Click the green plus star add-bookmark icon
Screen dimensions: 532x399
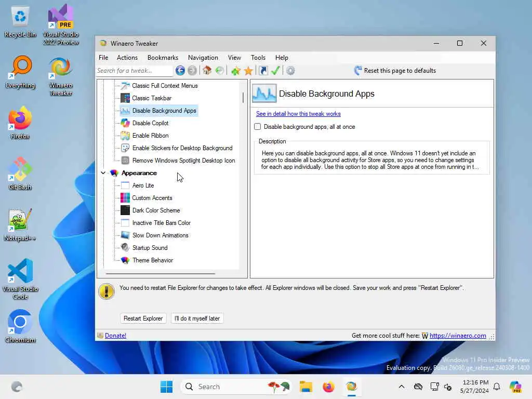click(x=236, y=71)
